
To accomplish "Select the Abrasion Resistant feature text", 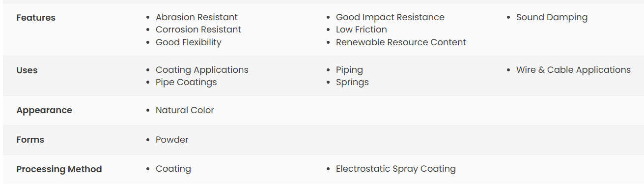I will pos(196,17).
